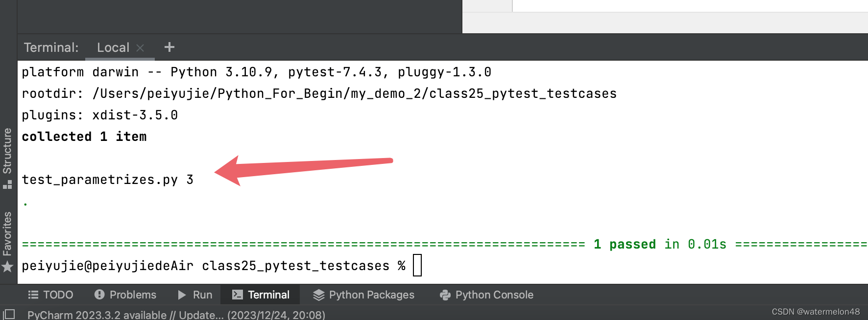
Task: Select the Local terminal tab
Action: pyautogui.click(x=113, y=47)
